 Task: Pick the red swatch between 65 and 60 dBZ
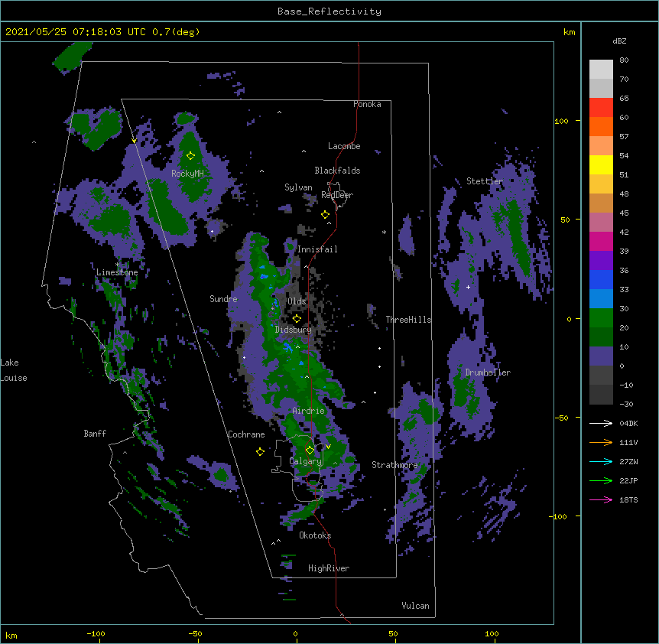pos(601,108)
